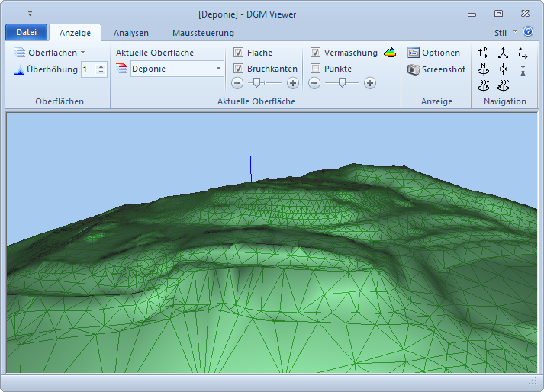Select the isometric 3D axes view icon

tap(503, 53)
